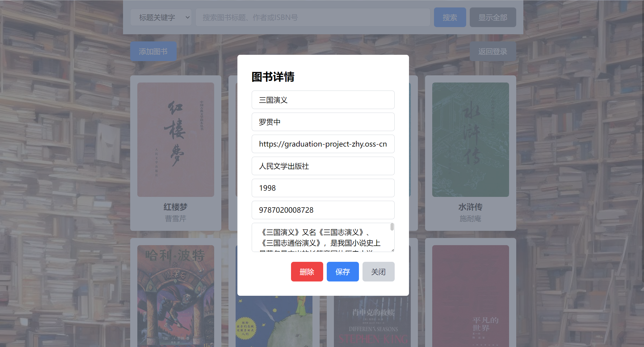Grab the description textarea scrollbar thumb
Screen dimensions: 644x347
pos(392,227)
